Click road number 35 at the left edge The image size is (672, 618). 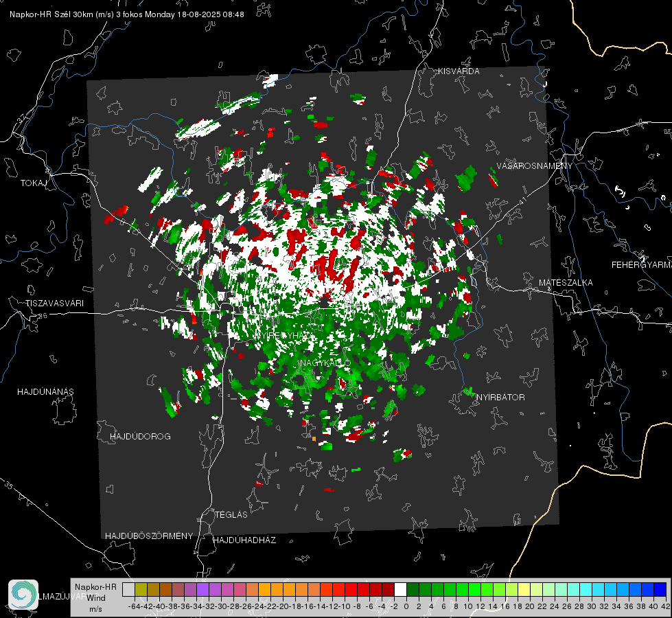(x=9, y=485)
